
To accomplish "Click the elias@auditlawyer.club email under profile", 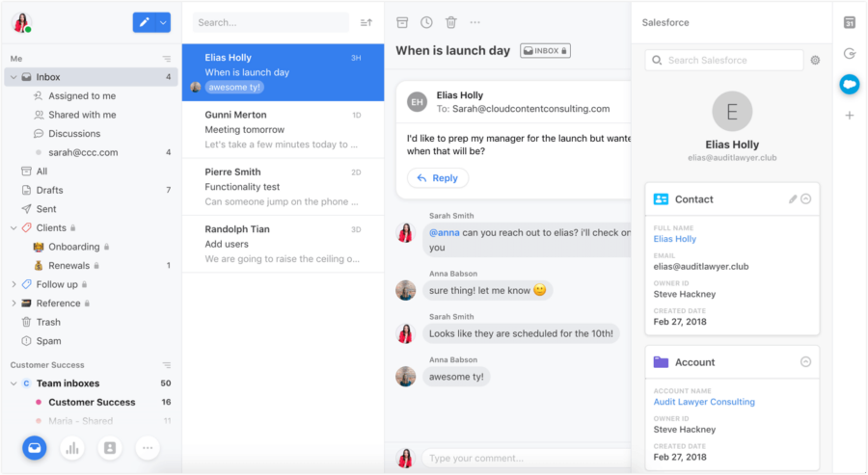I will 732,158.
